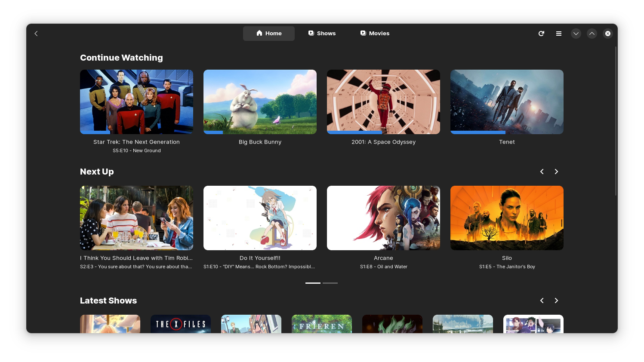This screenshot has height=362, width=644.
Task: Select the second Next Up page indicator
Action: pyautogui.click(x=330, y=283)
